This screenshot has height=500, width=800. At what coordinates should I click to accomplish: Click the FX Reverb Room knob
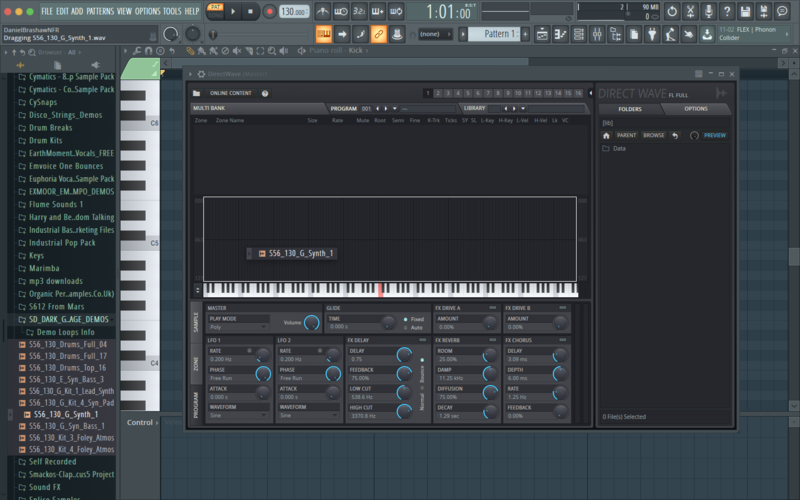click(x=489, y=355)
